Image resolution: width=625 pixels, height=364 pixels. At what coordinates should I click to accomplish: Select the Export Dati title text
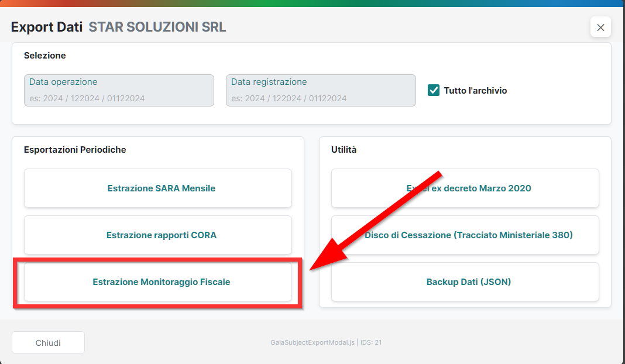click(x=47, y=27)
